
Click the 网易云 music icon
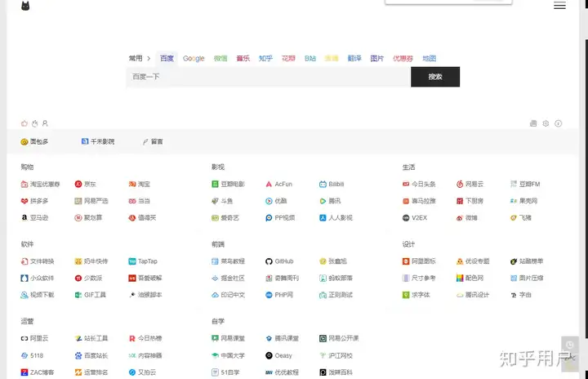459,184
